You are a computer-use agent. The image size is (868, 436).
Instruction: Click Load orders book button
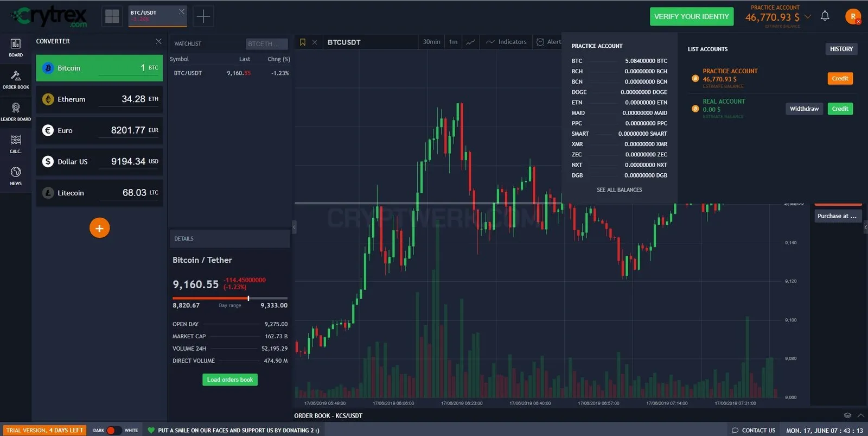pyautogui.click(x=230, y=380)
